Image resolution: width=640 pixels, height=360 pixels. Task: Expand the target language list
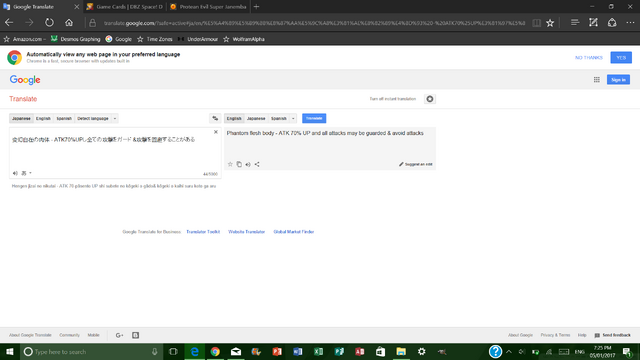click(x=293, y=118)
